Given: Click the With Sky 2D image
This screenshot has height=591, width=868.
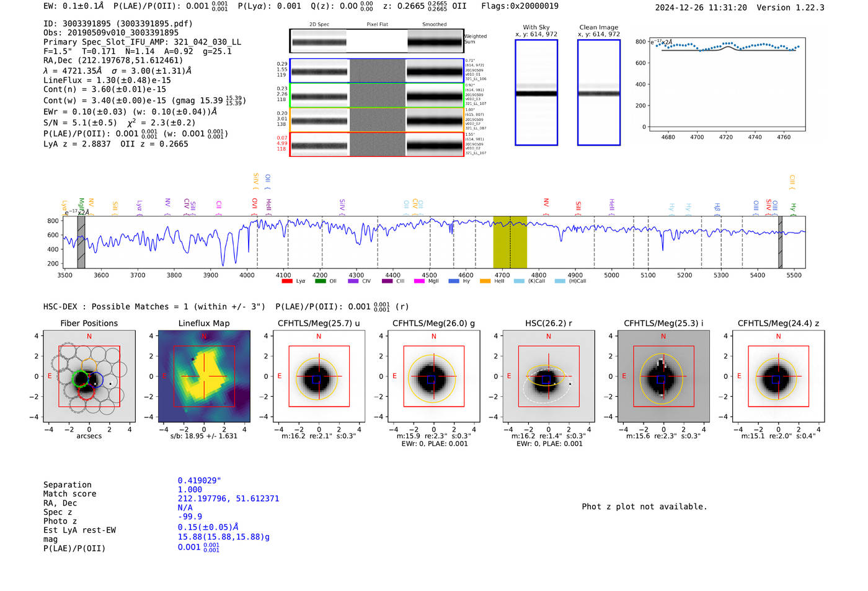Looking at the screenshot, I should click(536, 92).
